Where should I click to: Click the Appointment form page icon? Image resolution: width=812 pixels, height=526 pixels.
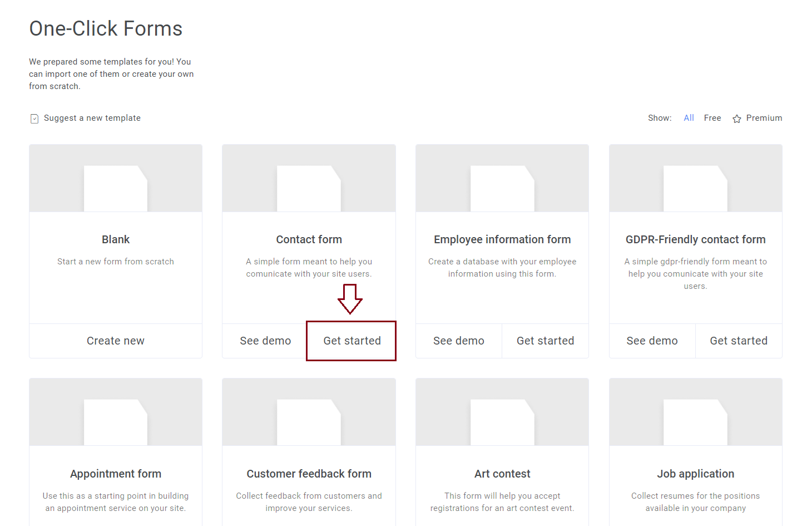116,422
